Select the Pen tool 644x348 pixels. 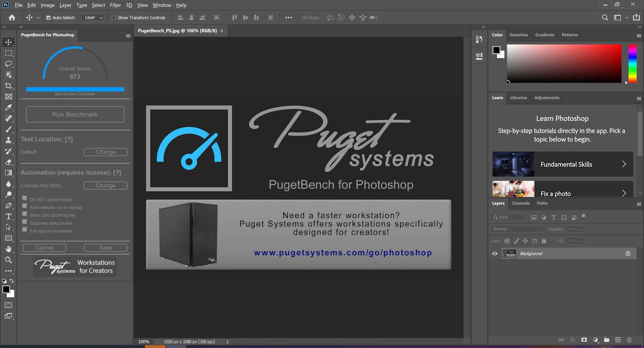pyautogui.click(x=8, y=206)
